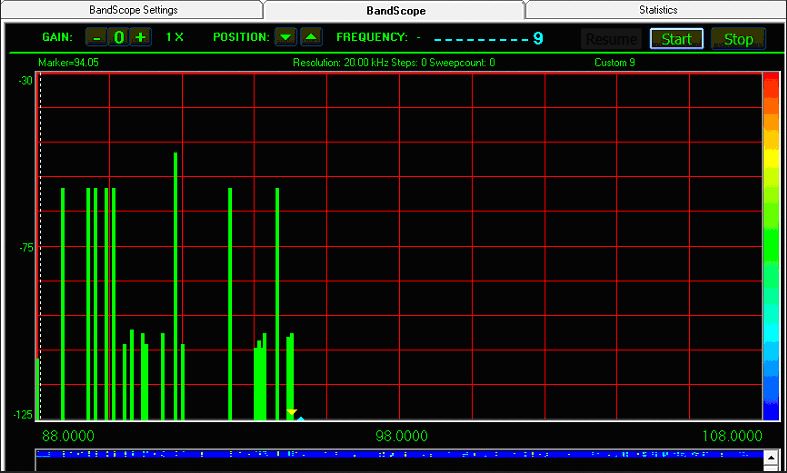Image resolution: width=787 pixels, height=473 pixels.
Task: Click the -75 level axis label
Action: 26,248
